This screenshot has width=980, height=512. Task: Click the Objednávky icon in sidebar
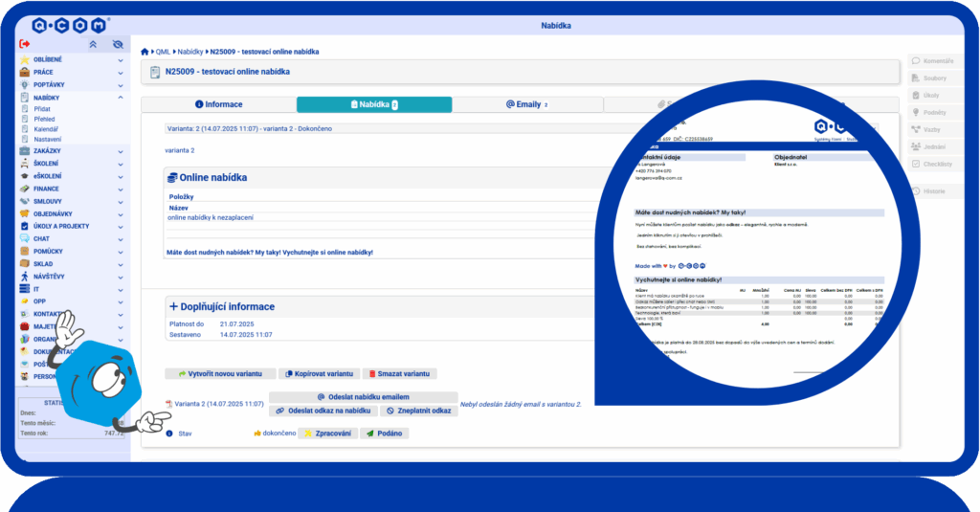pos(24,213)
